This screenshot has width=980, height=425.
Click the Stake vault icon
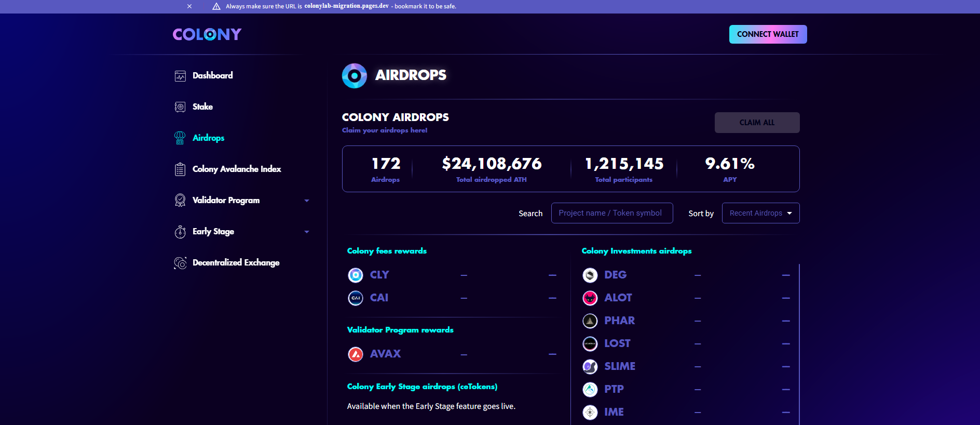point(180,107)
